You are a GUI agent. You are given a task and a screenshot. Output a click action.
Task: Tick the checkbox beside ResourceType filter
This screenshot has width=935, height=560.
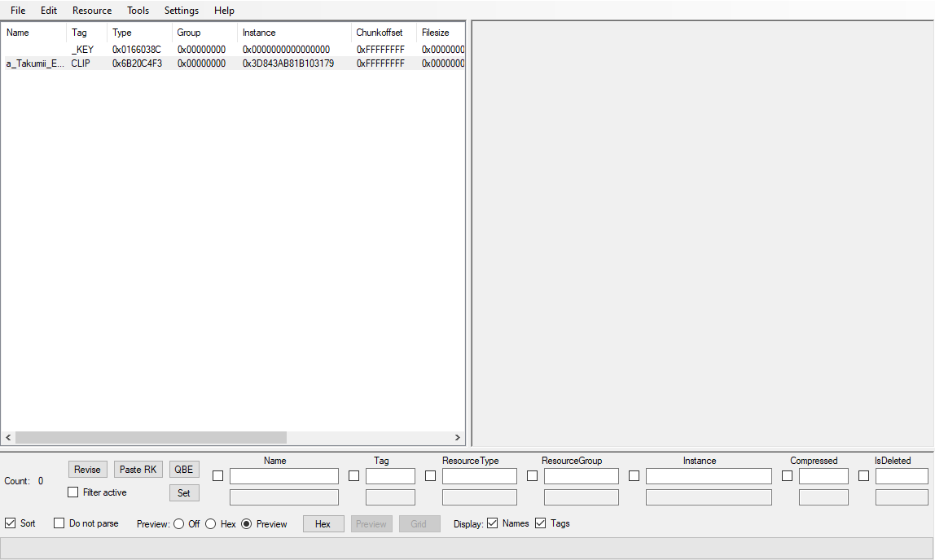(x=430, y=476)
